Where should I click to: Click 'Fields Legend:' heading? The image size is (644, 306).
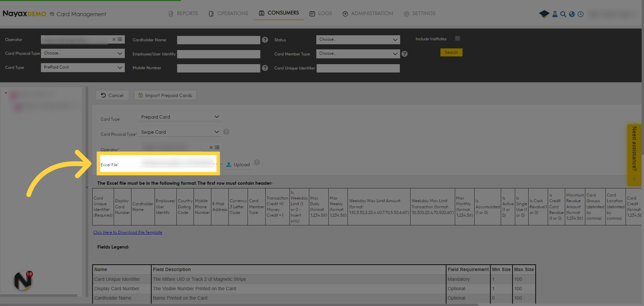click(x=113, y=247)
